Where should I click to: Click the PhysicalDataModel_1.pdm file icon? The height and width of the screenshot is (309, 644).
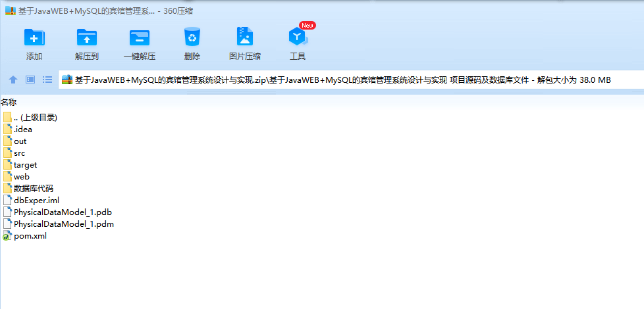tap(7, 224)
